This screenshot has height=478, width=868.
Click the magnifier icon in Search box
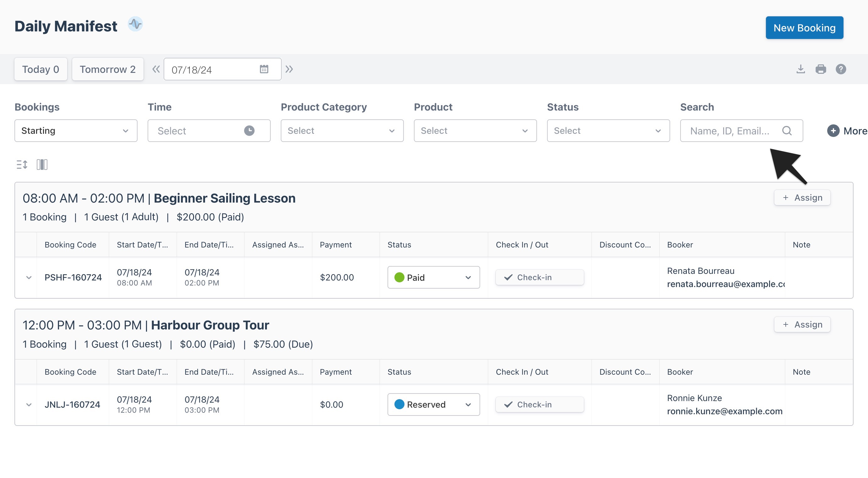tap(787, 131)
